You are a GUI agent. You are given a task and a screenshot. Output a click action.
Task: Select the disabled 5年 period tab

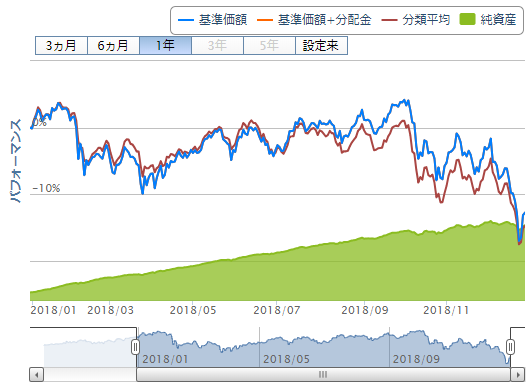pyautogui.click(x=269, y=45)
